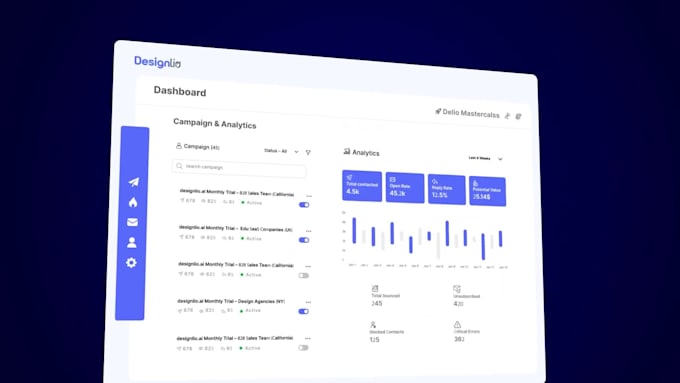The image size is (680, 383).
Task: Click the Total bounced icon
Action: click(x=375, y=288)
